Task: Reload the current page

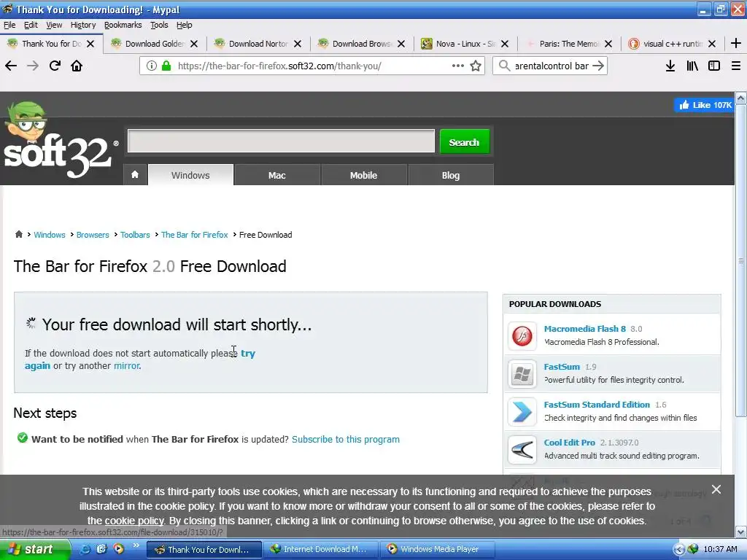Action: (x=55, y=66)
